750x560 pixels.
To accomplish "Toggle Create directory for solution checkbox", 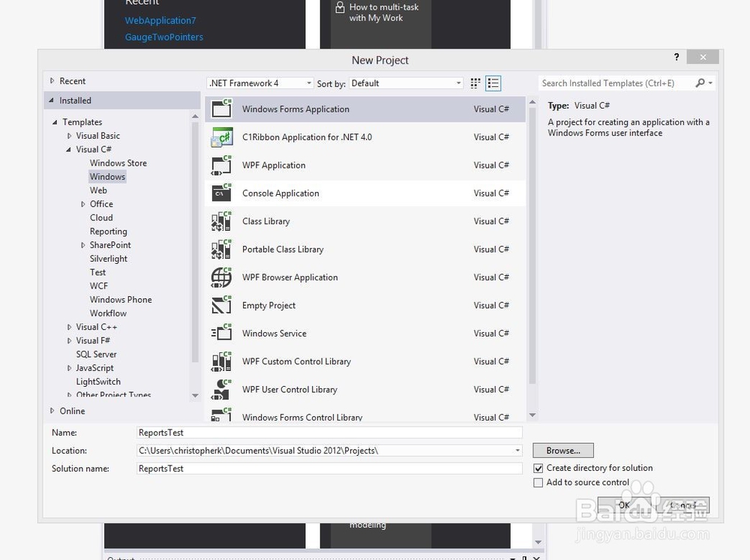I will click(x=538, y=469).
